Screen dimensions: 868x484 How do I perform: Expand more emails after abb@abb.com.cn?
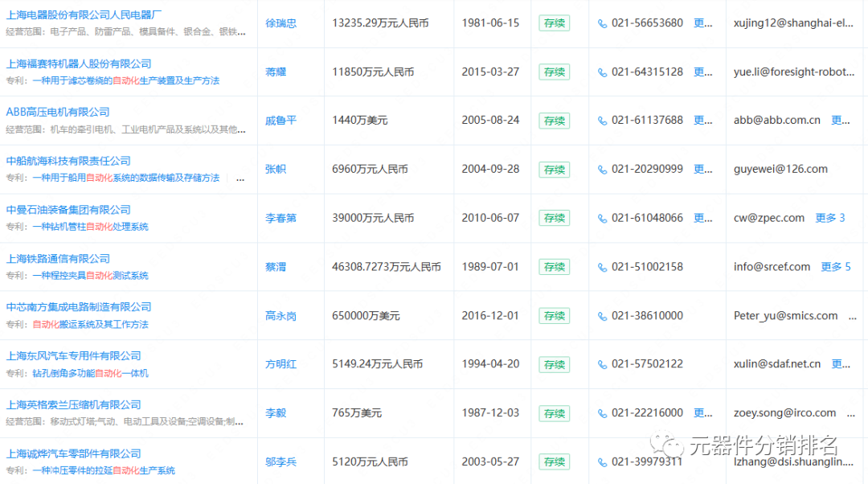pos(841,120)
